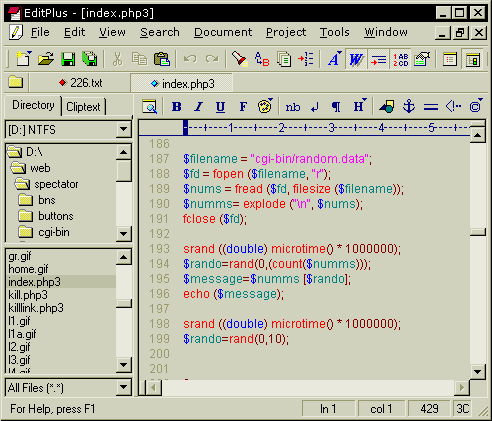Open the Document menu
492x421 pixels.
point(223,32)
